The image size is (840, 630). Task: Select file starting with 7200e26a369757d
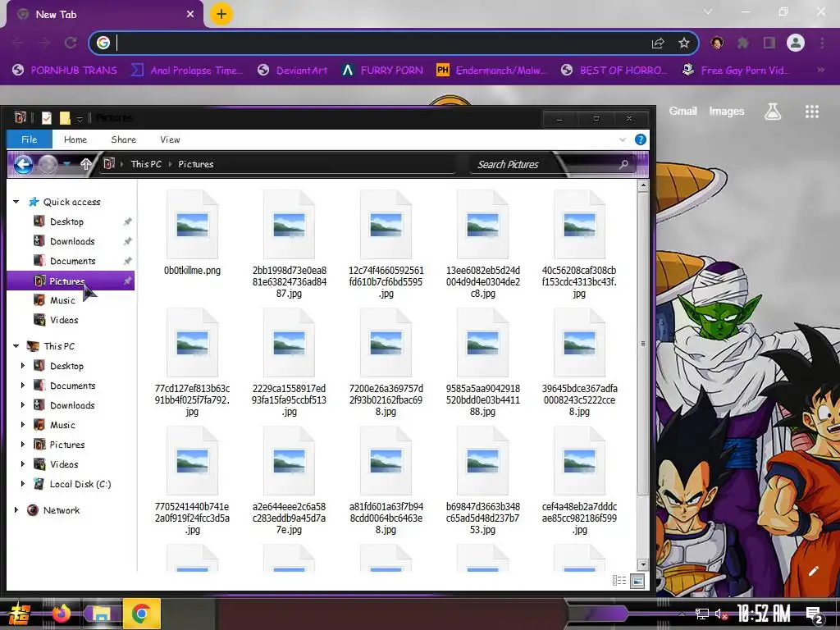386,362
